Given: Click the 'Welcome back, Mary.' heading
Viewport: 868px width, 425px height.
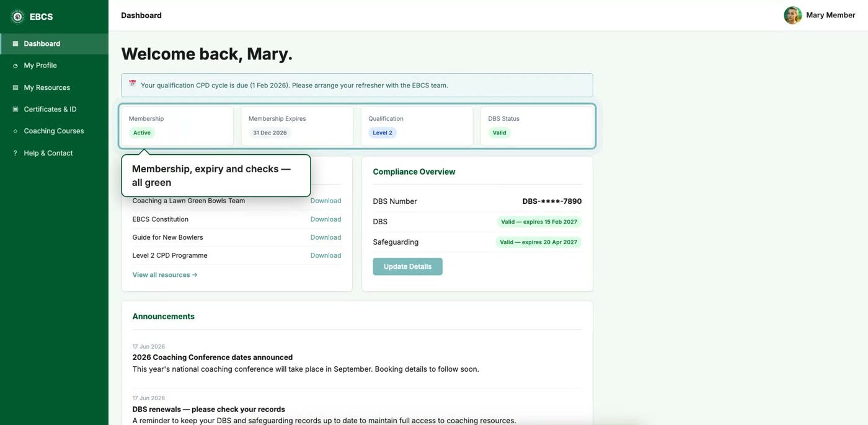Looking at the screenshot, I should point(206,54).
